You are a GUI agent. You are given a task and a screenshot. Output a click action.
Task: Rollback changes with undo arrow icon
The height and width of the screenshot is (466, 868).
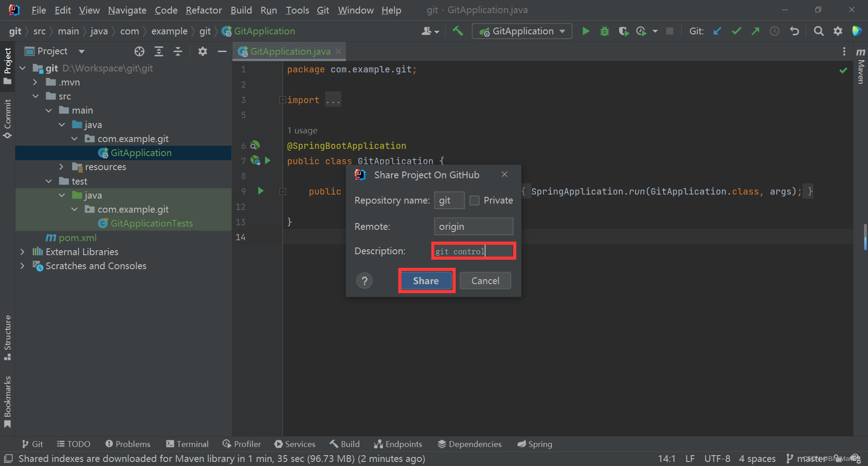(x=794, y=31)
